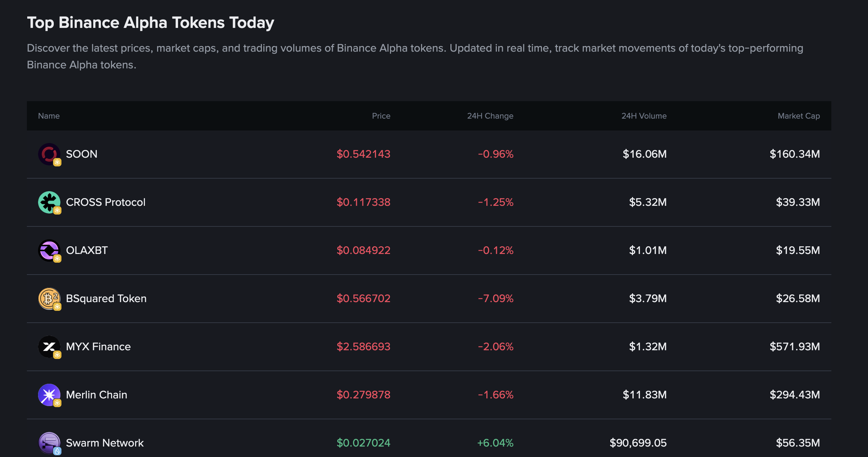Sort tokens by 24H Volume
The image size is (868, 457).
click(644, 116)
